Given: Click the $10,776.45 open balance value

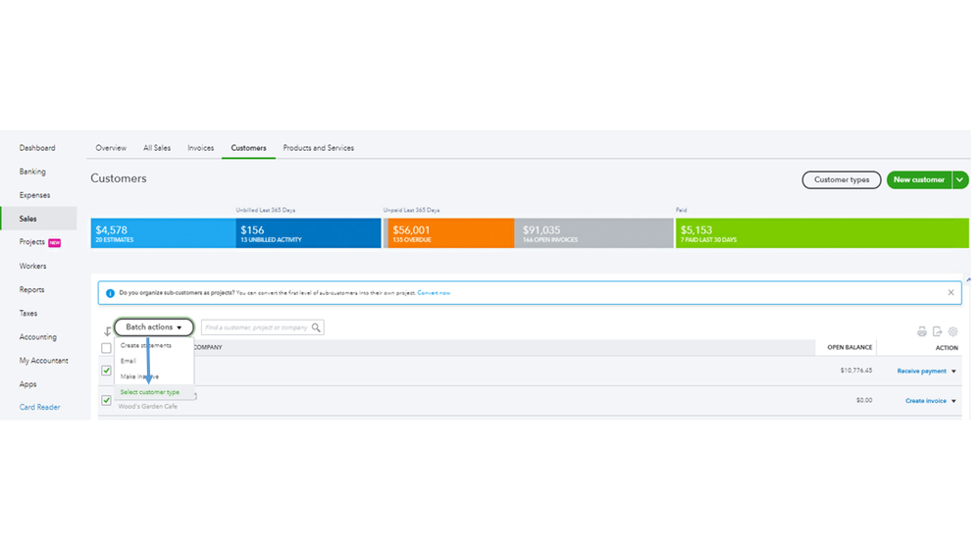Looking at the screenshot, I should [855, 371].
